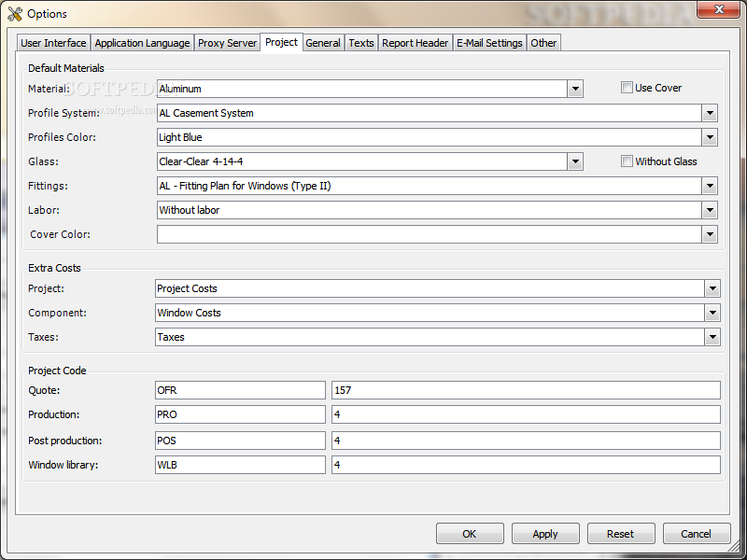Click the Component: label
Viewport: 747px width, 560px height.
coord(58,313)
